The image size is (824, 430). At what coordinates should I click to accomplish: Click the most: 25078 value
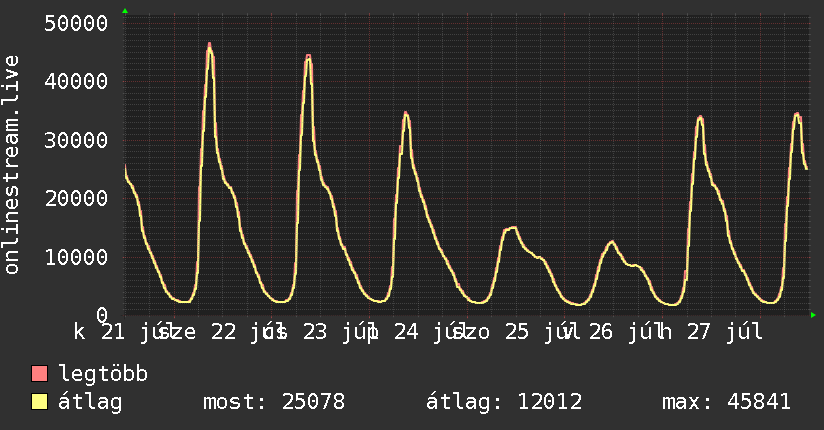(274, 402)
